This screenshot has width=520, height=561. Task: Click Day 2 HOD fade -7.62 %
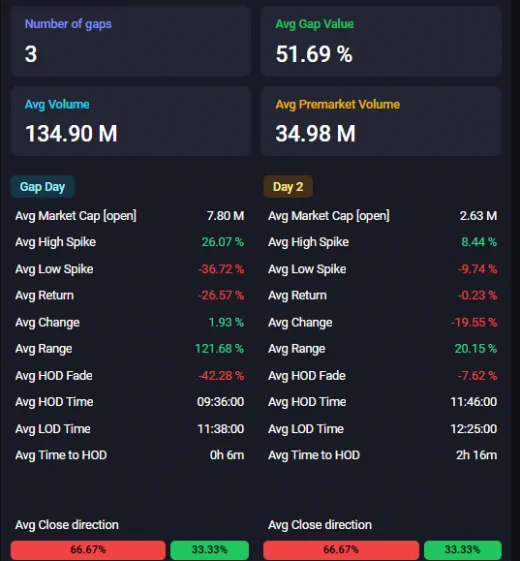(x=477, y=376)
